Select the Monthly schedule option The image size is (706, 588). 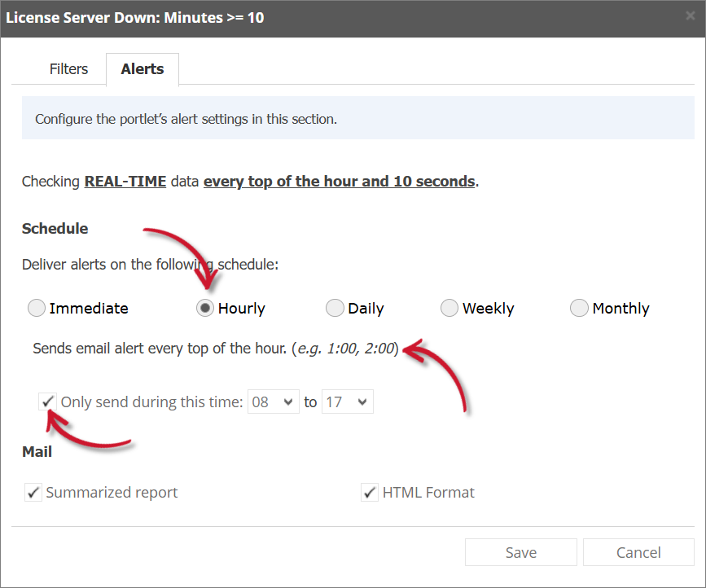click(x=579, y=308)
